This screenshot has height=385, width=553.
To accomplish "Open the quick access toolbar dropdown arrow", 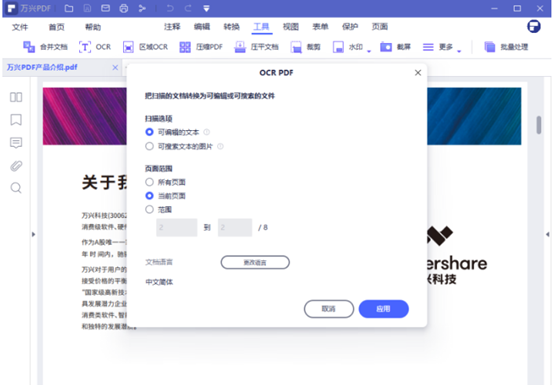I will (207, 8).
